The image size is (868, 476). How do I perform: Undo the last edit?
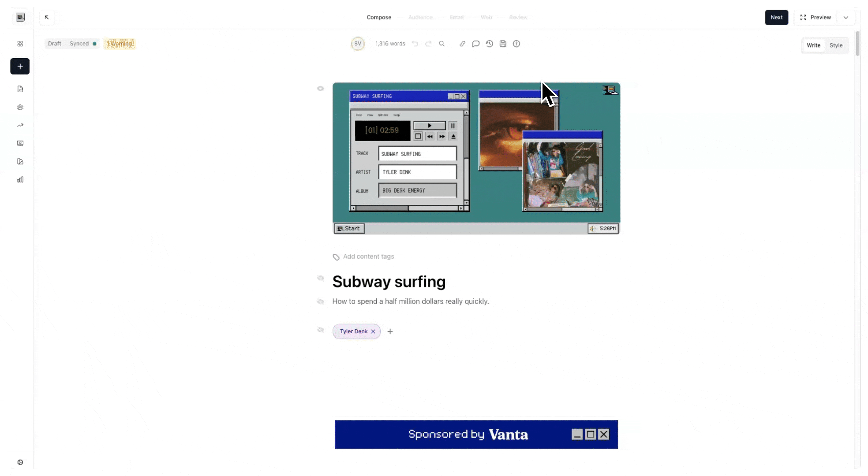tap(415, 44)
